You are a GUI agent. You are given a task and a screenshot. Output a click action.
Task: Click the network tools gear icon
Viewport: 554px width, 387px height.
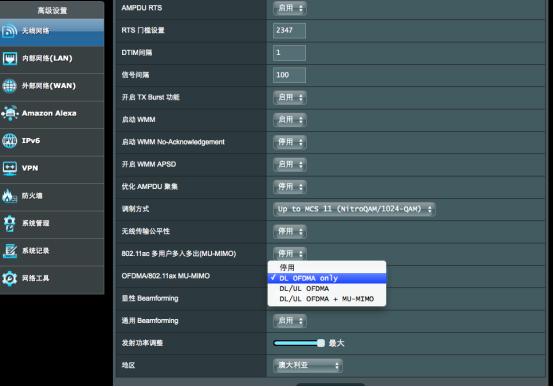(x=10, y=278)
